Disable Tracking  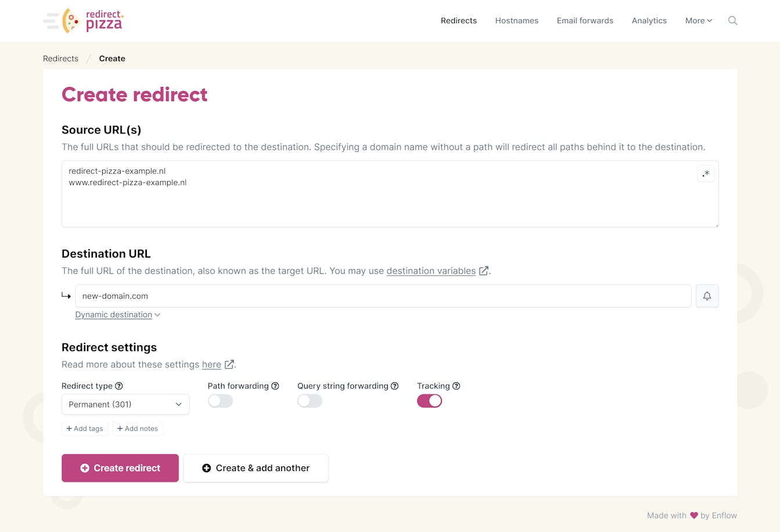pos(429,401)
